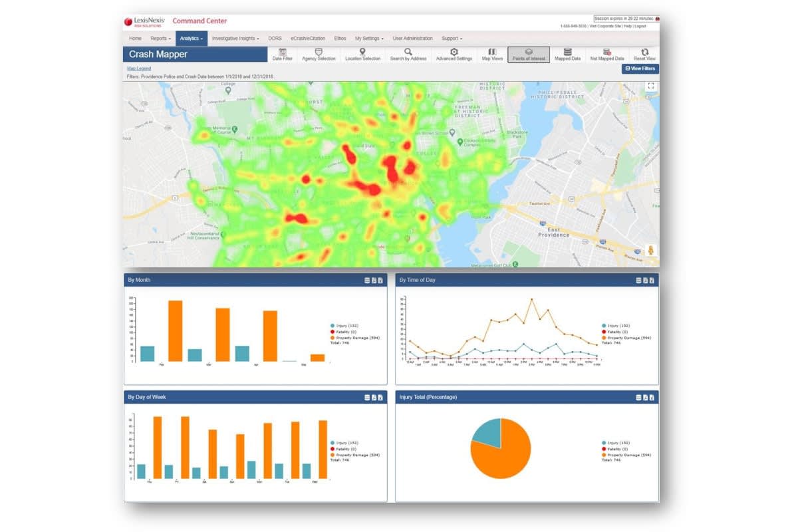Viewport: 798px width, 532px height.
Task: Toggle Injury series in By Month legend
Action: pos(344,326)
